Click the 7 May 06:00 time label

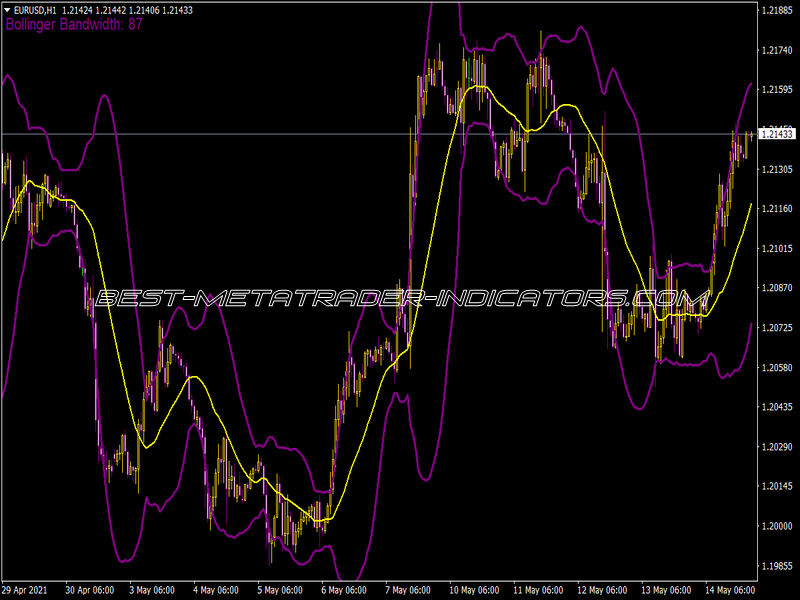[408, 590]
